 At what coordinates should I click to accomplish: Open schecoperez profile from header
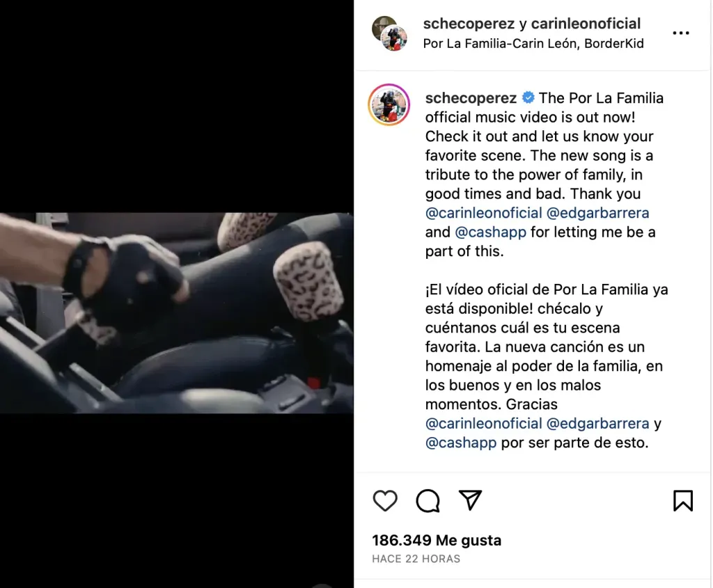469,24
